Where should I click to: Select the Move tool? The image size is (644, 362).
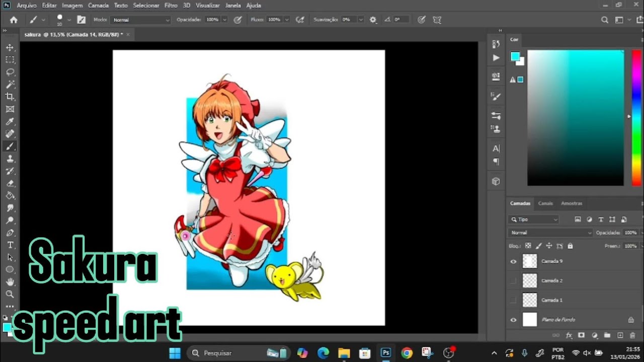click(x=10, y=47)
